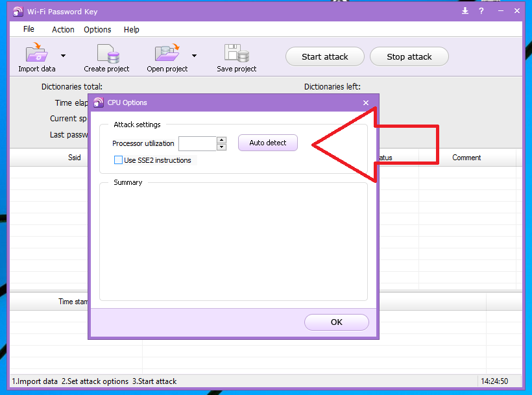Click the Save project icon
Image resolution: width=532 pixels, height=395 pixels.
(237, 53)
